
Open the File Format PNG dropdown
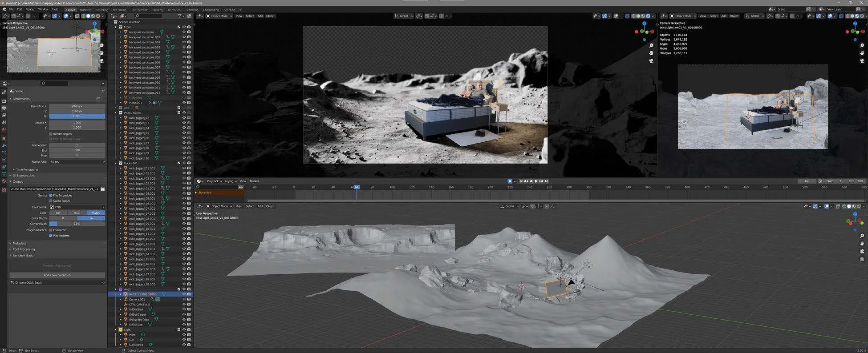[x=77, y=207]
